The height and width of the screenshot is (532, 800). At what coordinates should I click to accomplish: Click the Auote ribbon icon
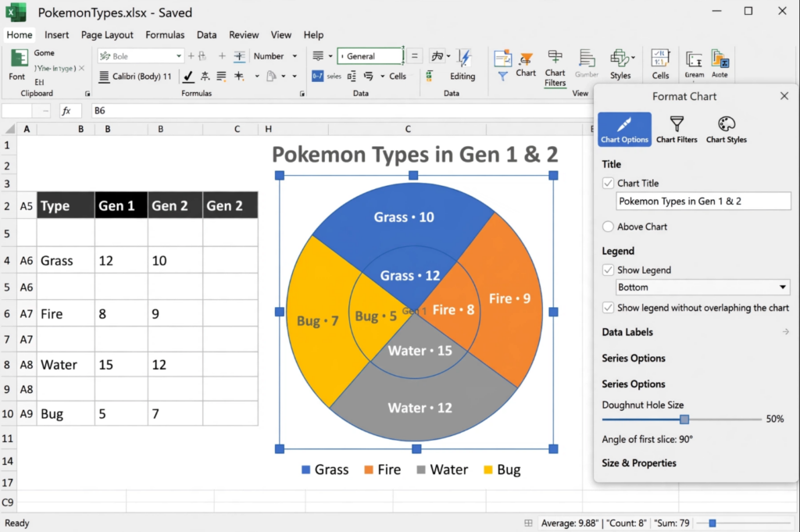click(720, 59)
